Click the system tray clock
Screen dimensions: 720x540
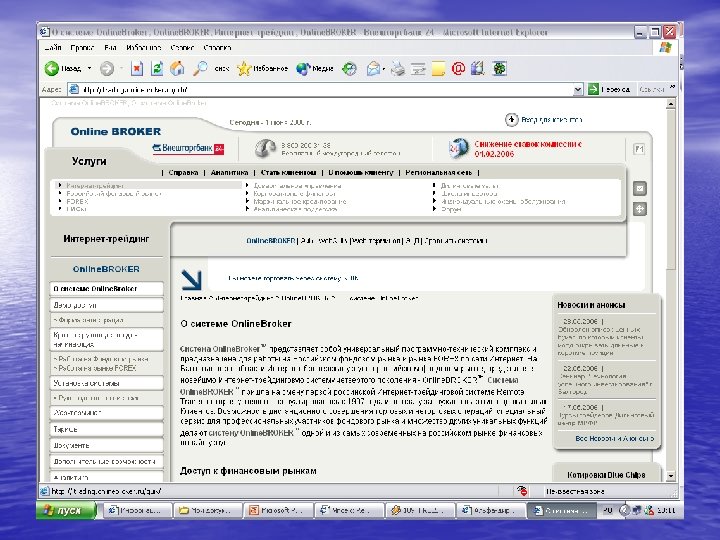(666, 510)
